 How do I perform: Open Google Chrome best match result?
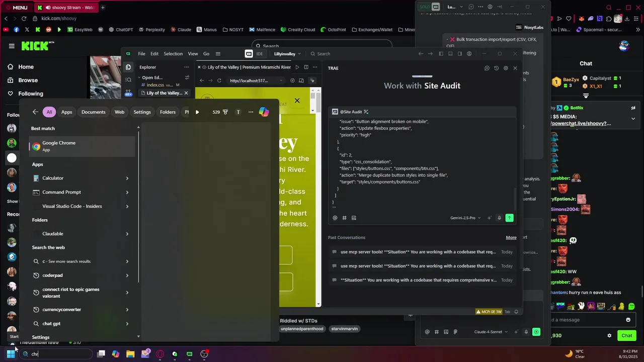tap(83, 146)
